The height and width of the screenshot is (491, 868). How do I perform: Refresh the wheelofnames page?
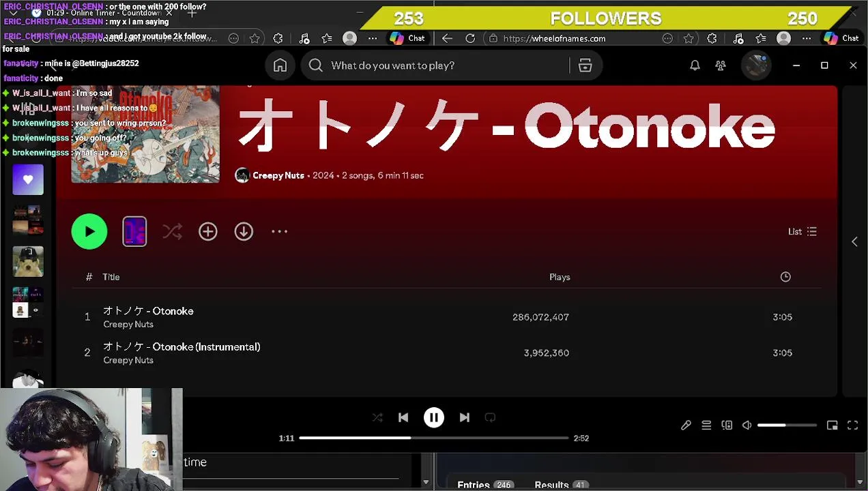[x=470, y=39]
